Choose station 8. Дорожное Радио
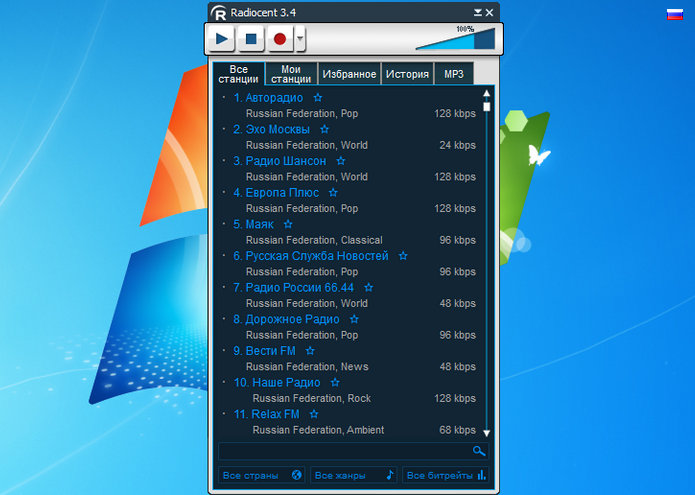Viewport: 695px width, 495px height. point(286,320)
